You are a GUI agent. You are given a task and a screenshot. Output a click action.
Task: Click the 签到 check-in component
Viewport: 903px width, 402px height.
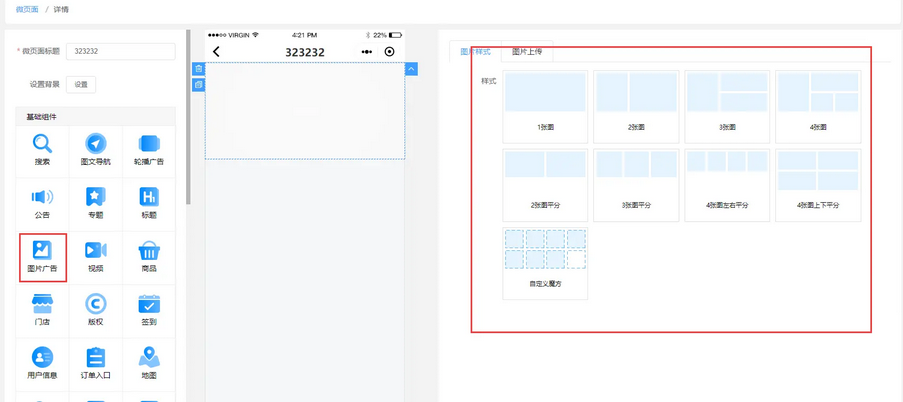(149, 310)
